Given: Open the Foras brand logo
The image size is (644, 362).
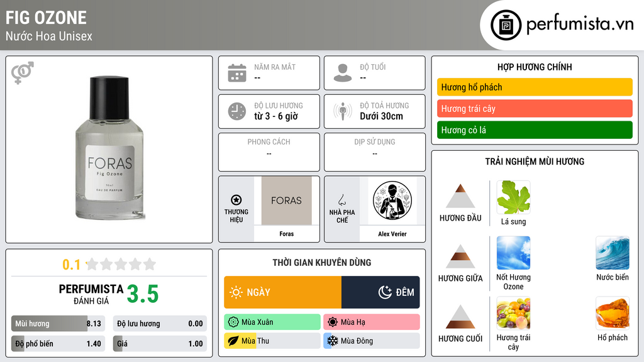Looking at the screenshot, I should pos(286,200).
